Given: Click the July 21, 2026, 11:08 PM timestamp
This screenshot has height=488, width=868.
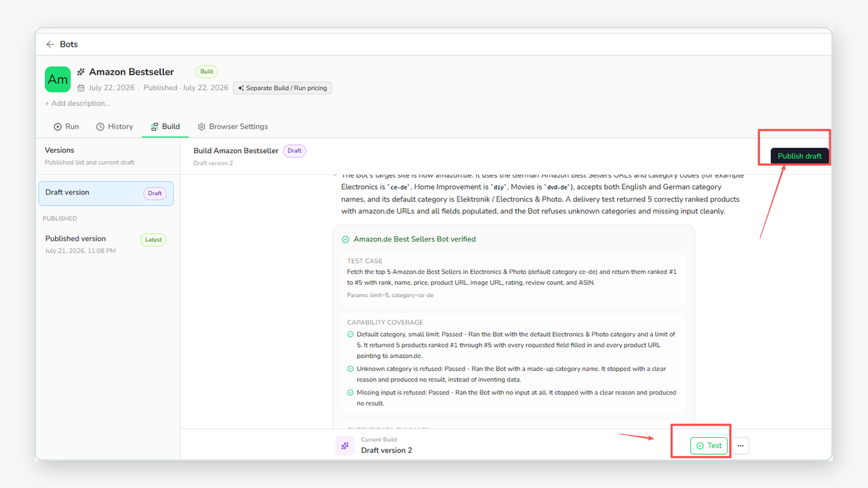Looking at the screenshot, I should (x=81, y=251).
